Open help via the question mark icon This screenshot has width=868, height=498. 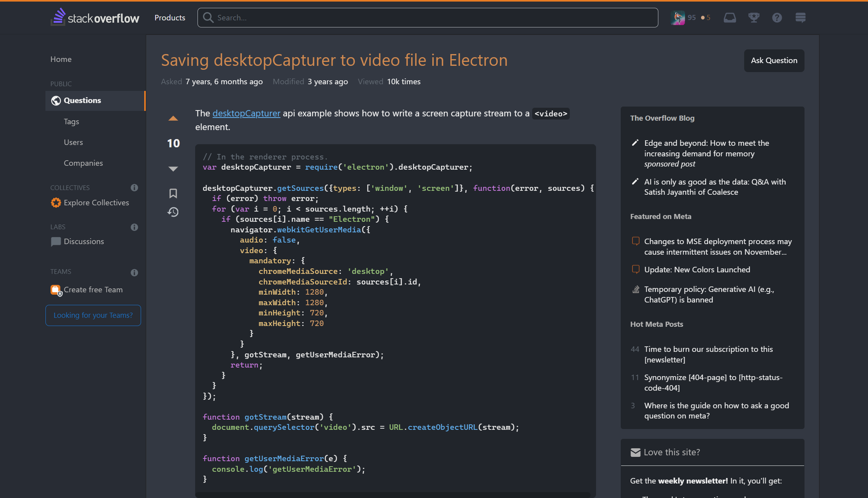pyautogui.click(x=777, y=18)
